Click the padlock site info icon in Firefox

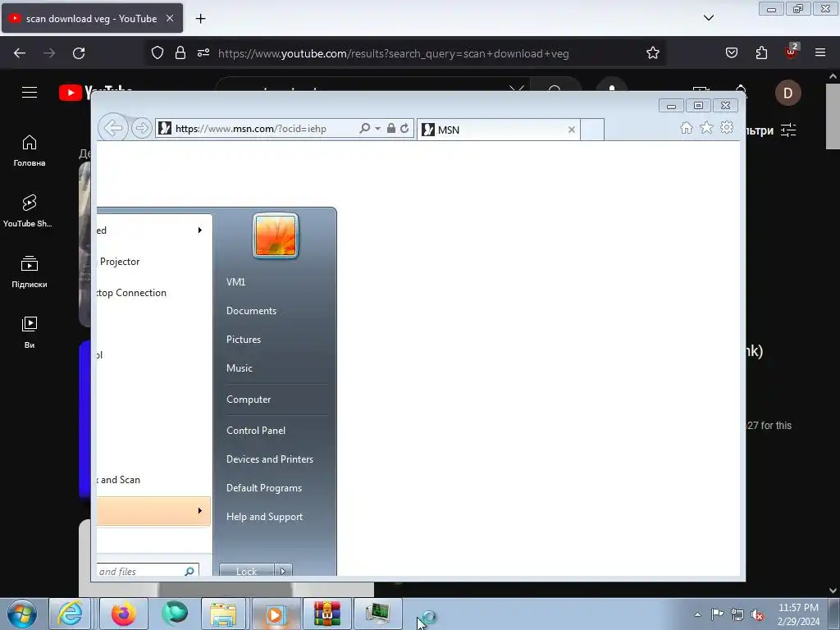coord(180,52)
